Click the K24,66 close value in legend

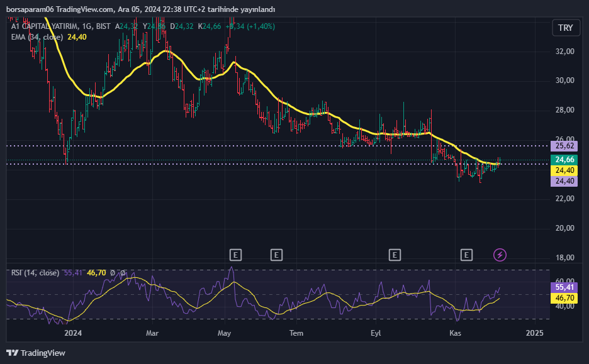(x=210, y=26)
